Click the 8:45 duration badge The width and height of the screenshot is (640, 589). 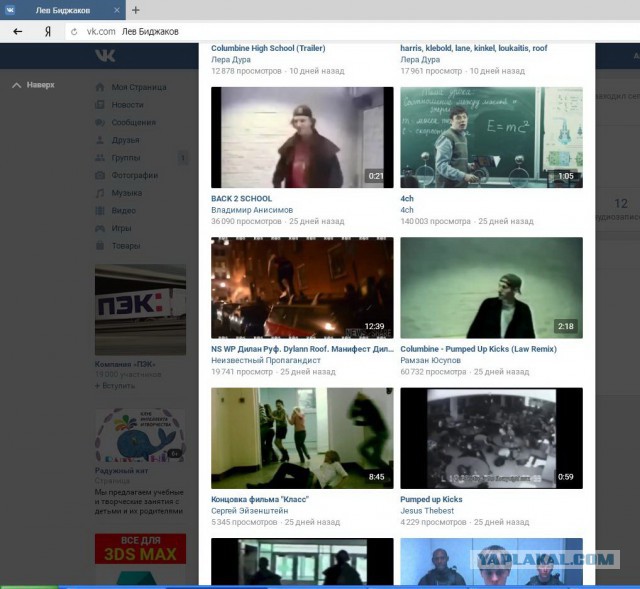pos(376,477)
